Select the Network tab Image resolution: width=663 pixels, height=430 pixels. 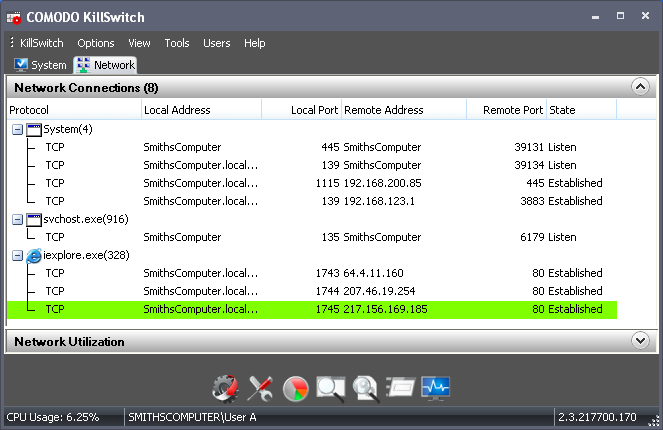click(105, 65)
